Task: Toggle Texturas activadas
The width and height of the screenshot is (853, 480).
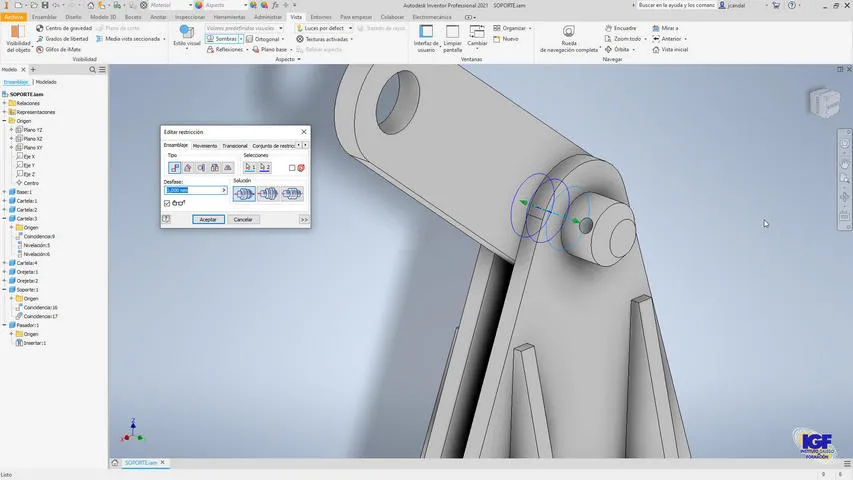Action: coord(323,39)
